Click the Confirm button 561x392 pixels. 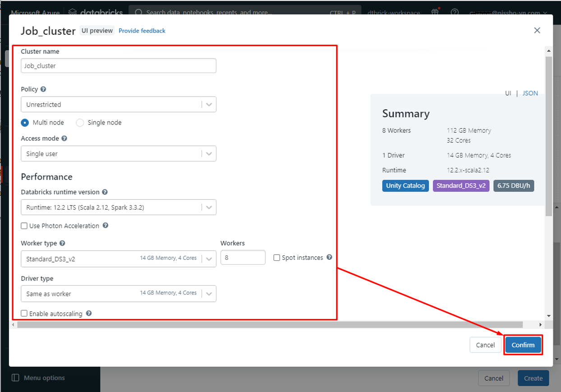pos(523,345)
